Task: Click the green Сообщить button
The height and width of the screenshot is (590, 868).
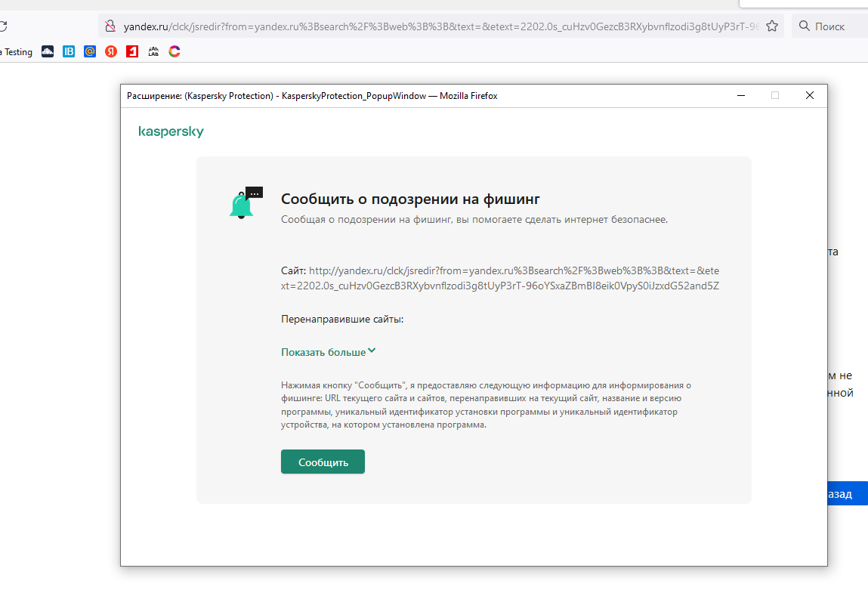Action: click(323, 462)
